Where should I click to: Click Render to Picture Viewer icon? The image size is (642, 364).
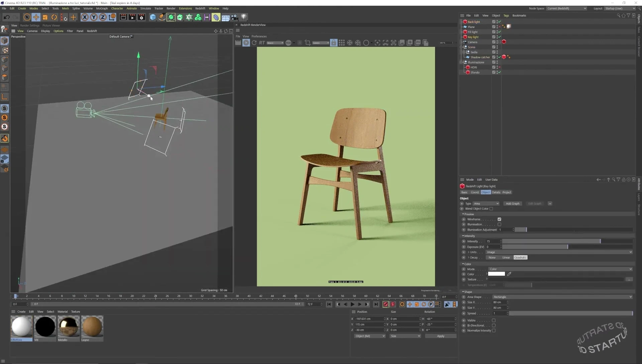tap(132, 17)
